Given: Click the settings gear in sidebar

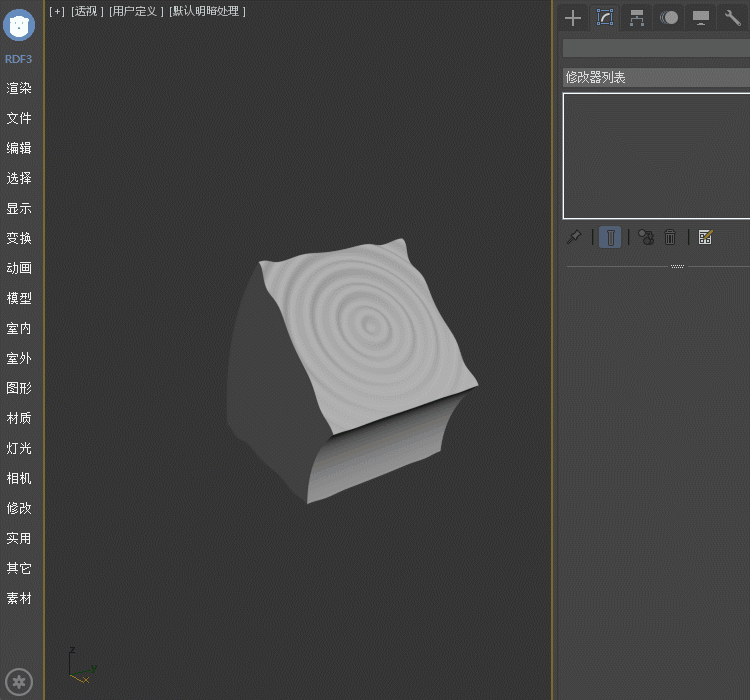Looking at the screenshot, I should 20,682.
